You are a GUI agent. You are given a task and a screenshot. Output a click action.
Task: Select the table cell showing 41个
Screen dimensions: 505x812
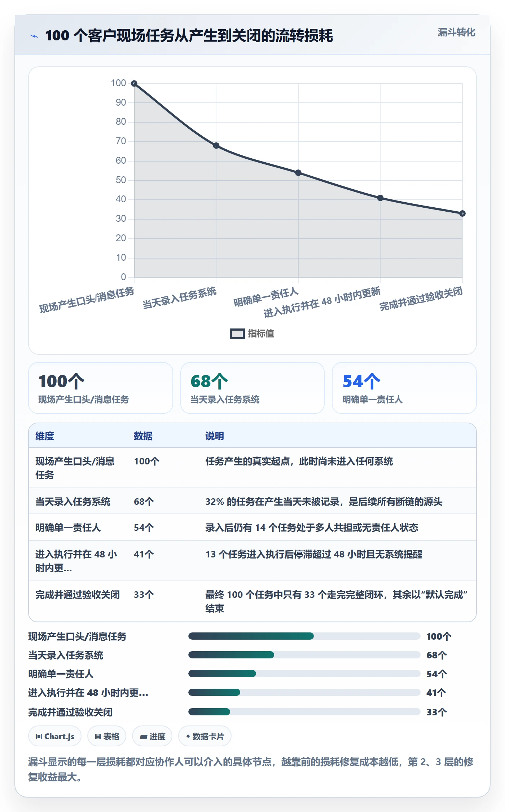[x=144, y=554]
